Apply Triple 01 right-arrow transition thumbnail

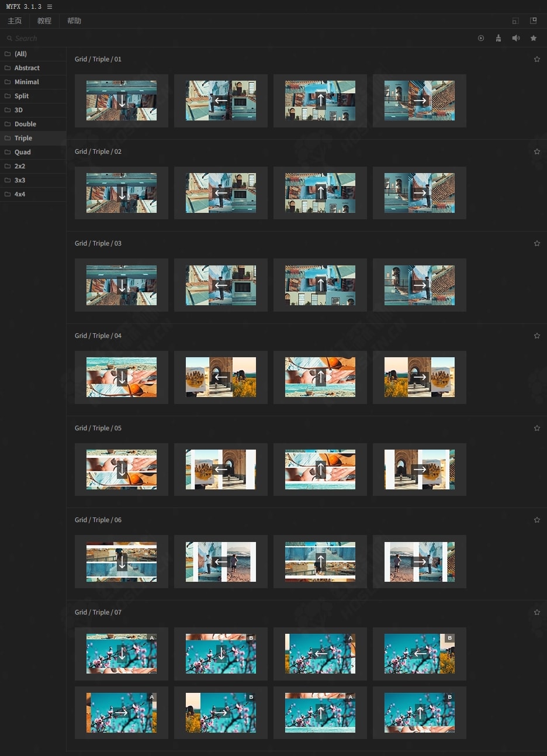tap(420, 101)
